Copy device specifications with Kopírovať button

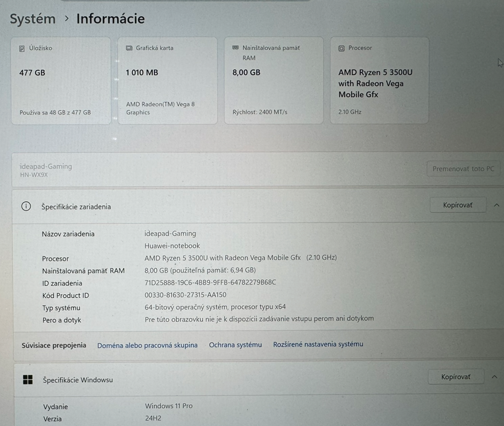pos(457,205)
